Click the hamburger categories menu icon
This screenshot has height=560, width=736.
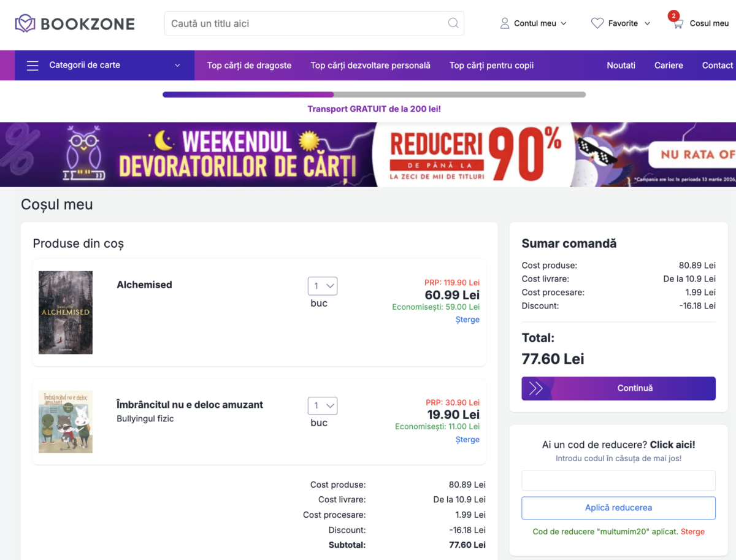click(x=33, y=66)
